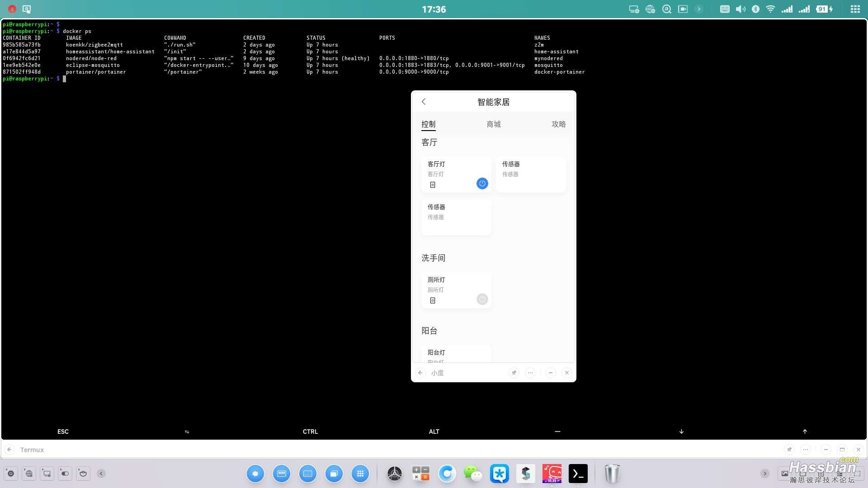Viewport: 868px width, 488px height.
Task: Open the 客厅灯 device card
Action: tap(456, 174)
